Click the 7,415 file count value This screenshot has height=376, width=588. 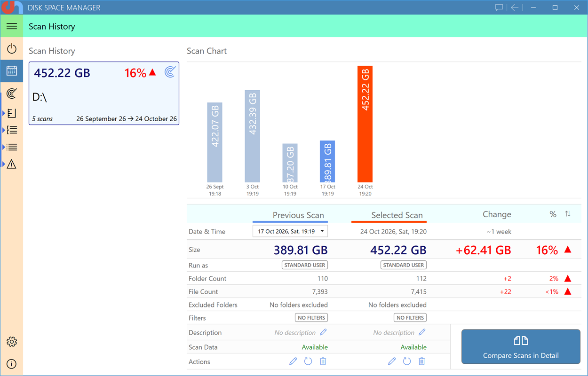418,292
